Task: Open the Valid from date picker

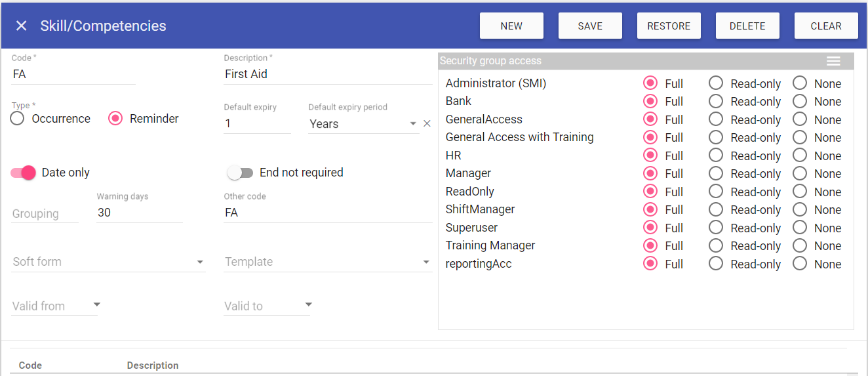Action: point(97,304)
